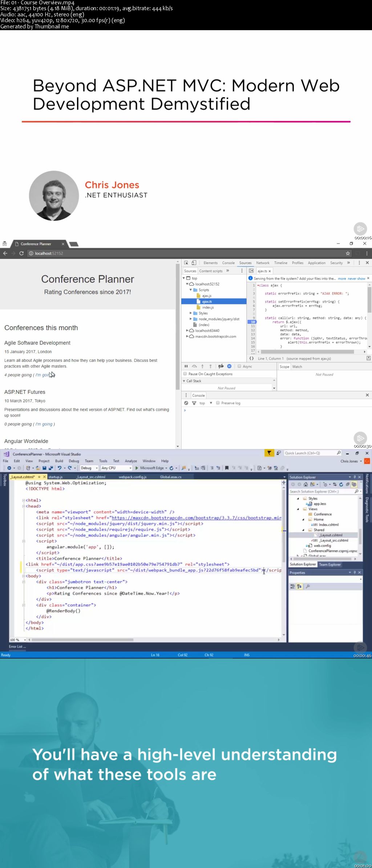Expand node_modules/jquery/dist folder
The width and height of the screenshot is (372, 868).
pos(191,319)
